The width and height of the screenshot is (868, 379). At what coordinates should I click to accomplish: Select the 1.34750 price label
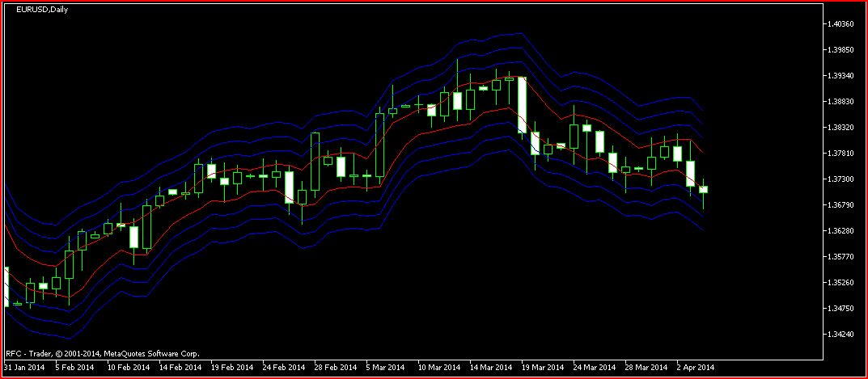point(840,308)
